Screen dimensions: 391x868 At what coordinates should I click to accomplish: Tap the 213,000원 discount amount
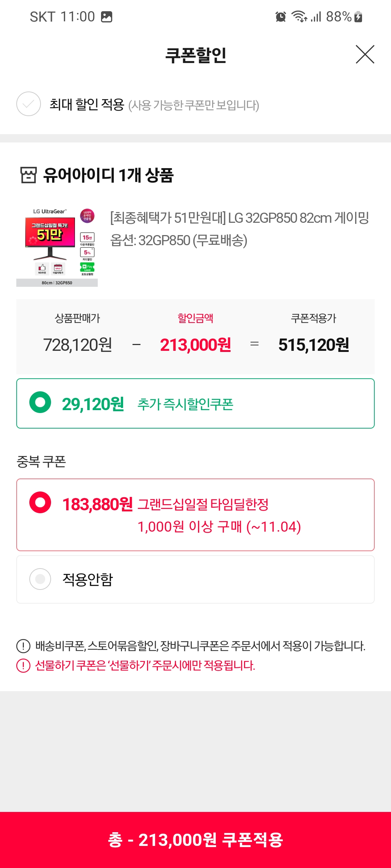click(195, 345)
